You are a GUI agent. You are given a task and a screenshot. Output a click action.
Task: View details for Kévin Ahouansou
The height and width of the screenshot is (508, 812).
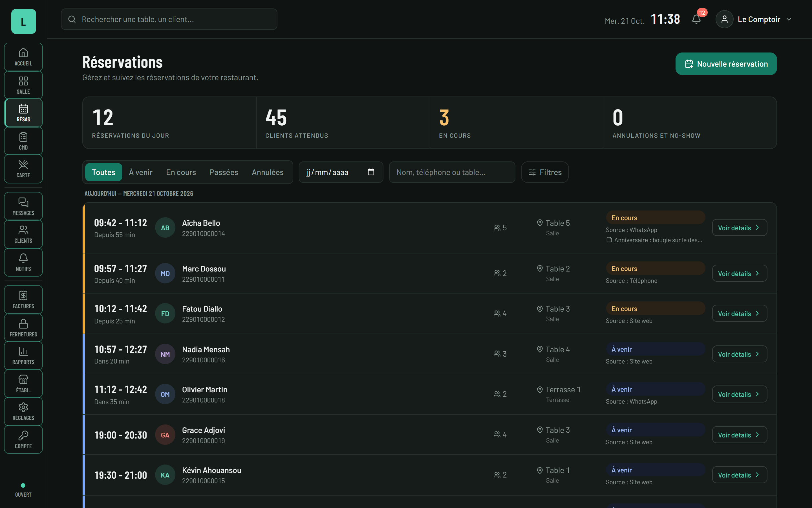[x=739, y=475]
